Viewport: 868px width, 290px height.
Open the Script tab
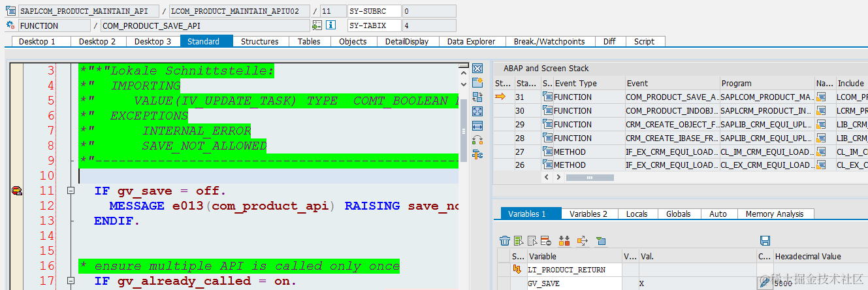point(644,41)
